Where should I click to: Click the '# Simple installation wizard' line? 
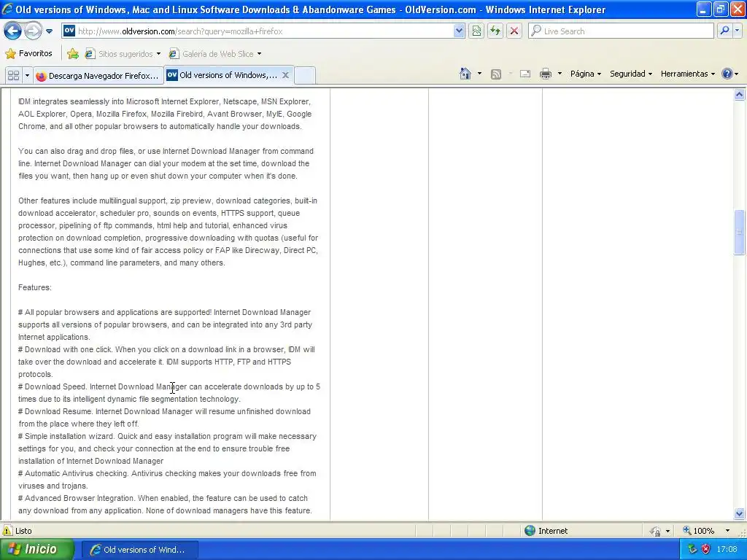167,436
